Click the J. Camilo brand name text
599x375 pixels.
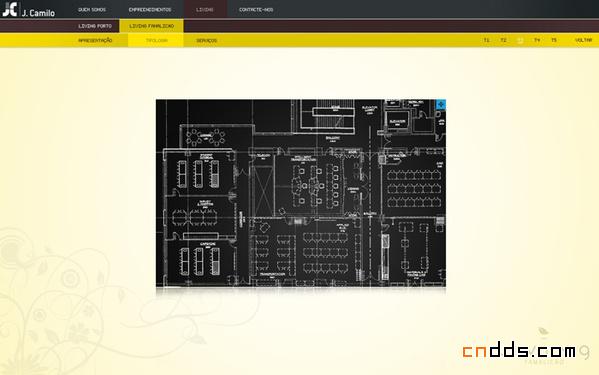coord(38,13)
